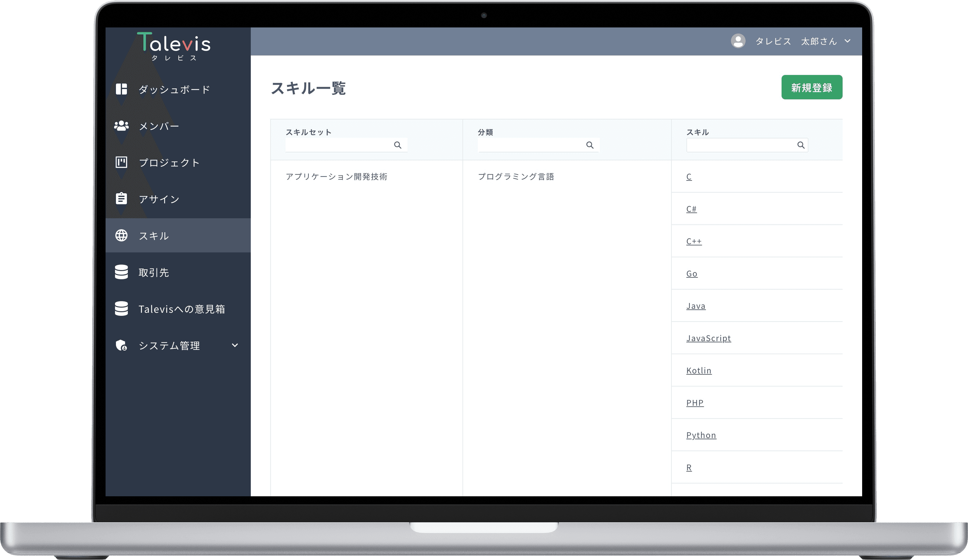Click the タレビス 太郎さん user name
968x560 pixels.
[796, 41]
